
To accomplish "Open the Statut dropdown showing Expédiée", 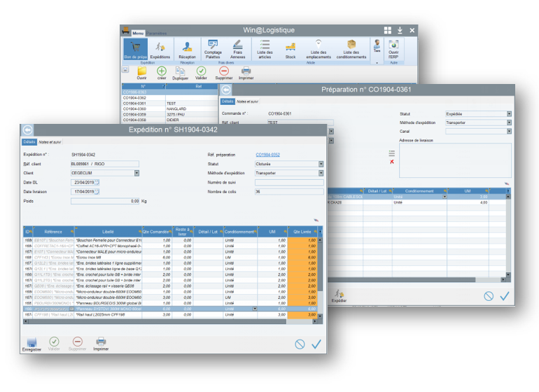I will tap(509, 114).
